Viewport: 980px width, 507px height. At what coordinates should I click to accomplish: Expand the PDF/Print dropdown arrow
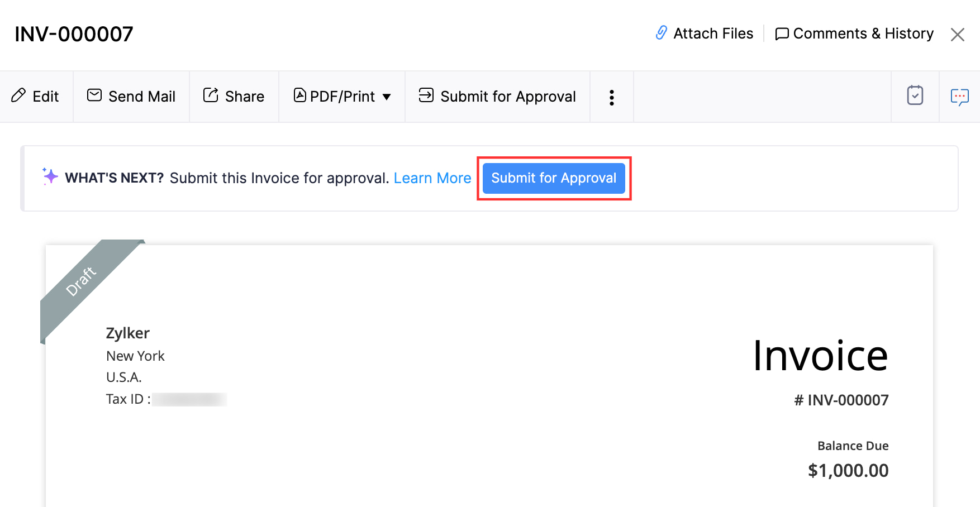click(388, 97)
